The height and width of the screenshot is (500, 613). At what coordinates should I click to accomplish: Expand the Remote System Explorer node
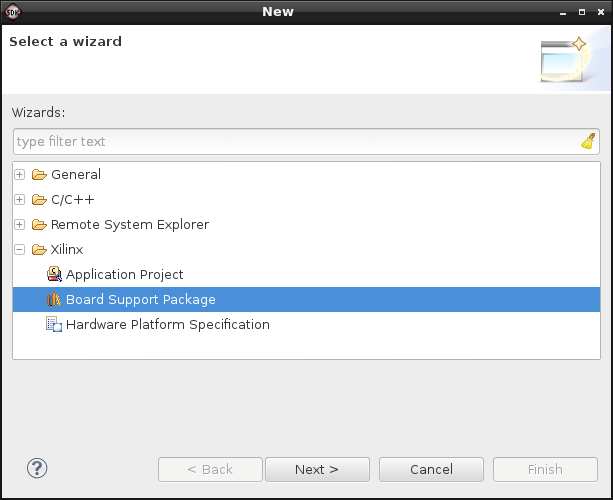coord(20,224)
